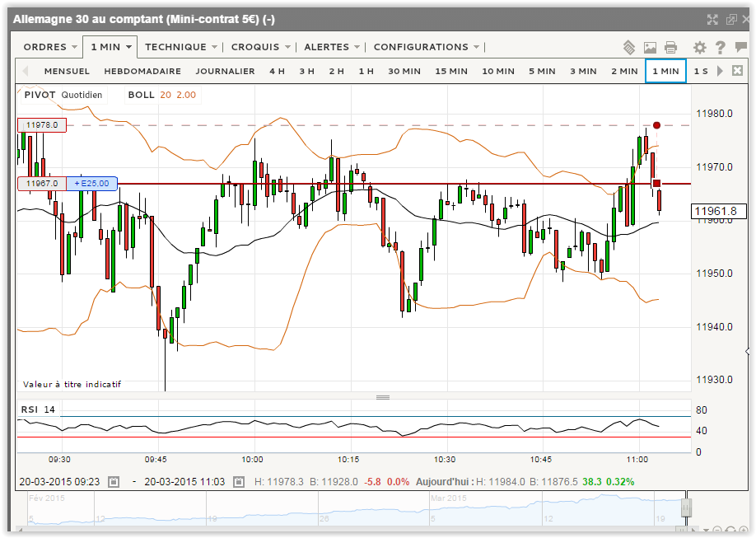Open the chart templates layers icon
Screen dimensions: 756x538
tap(629, 47)
